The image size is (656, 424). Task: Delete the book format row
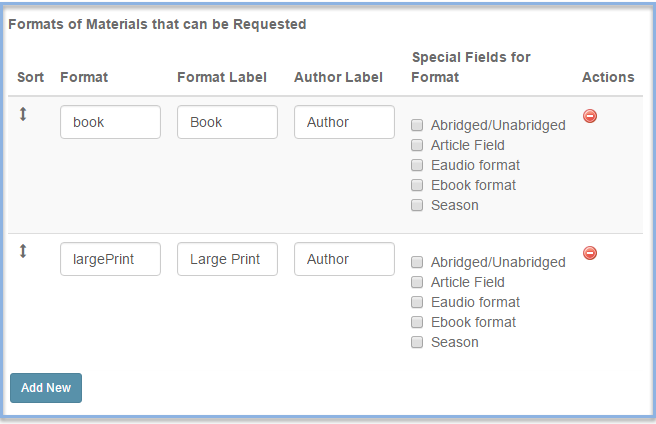pos(590,116)
